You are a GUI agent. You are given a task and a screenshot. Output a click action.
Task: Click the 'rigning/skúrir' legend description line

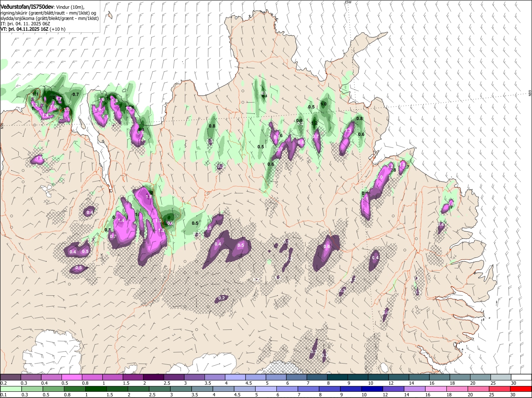click(x=48, y=13)
